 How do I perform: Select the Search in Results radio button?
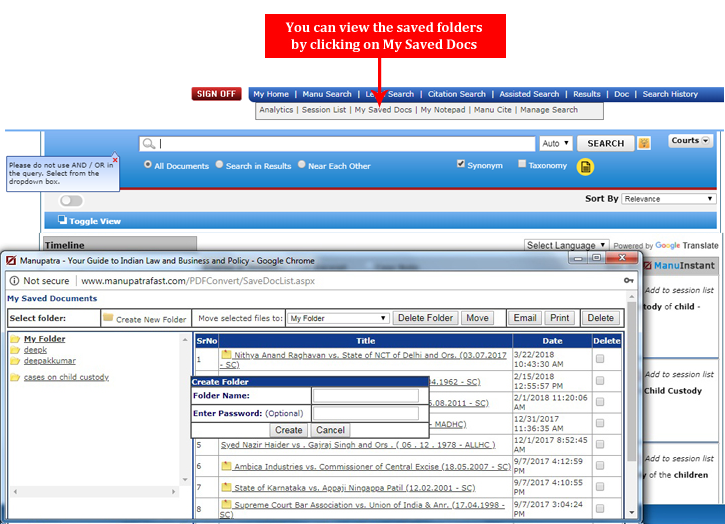point(219,165)
